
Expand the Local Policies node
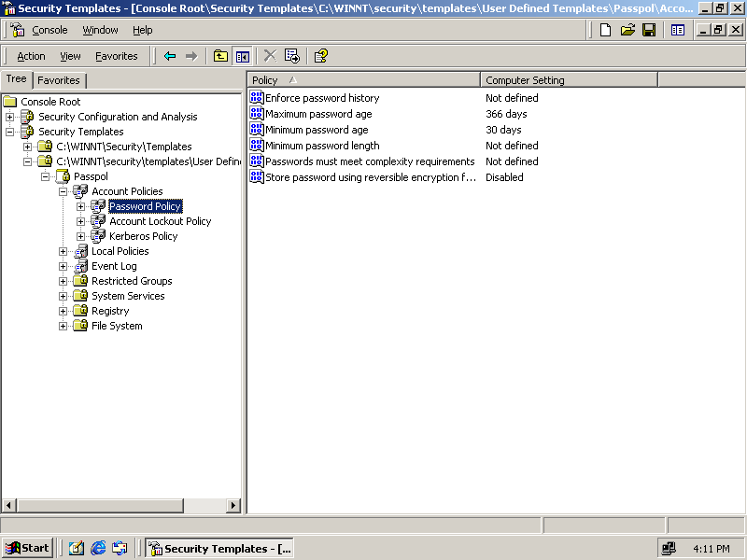pyautogui.click(x=63, y=251)
